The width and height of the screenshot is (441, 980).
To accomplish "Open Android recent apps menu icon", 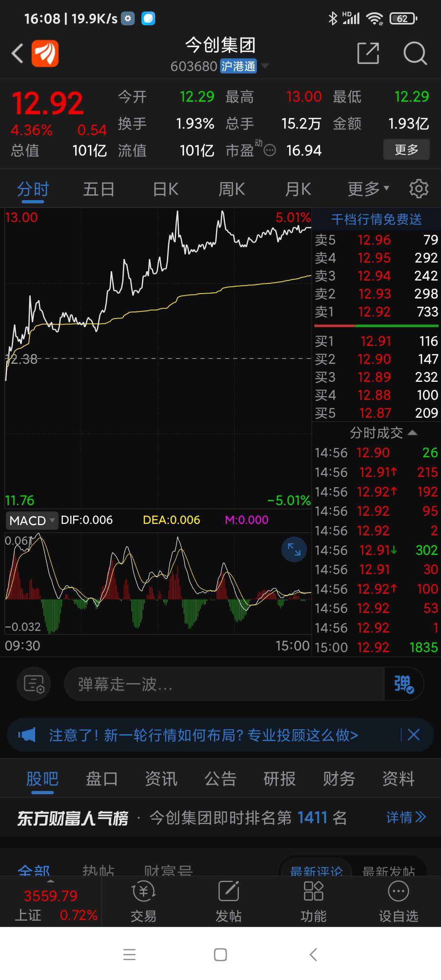I will (x=129, y=955).
